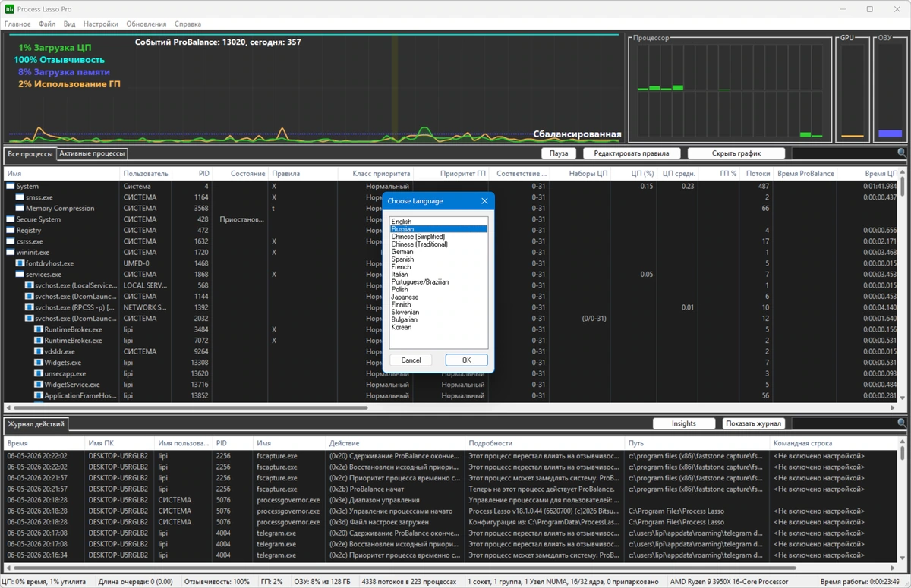The height and width of the screenshot is (588, 911).
Task: Open the Главное menu
Action: coord(17,24)
